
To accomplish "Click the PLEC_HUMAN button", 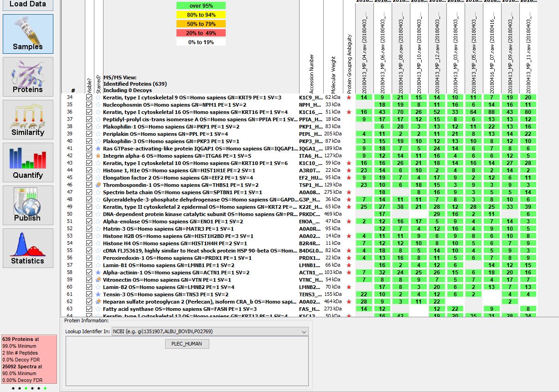I will [186, 344].
